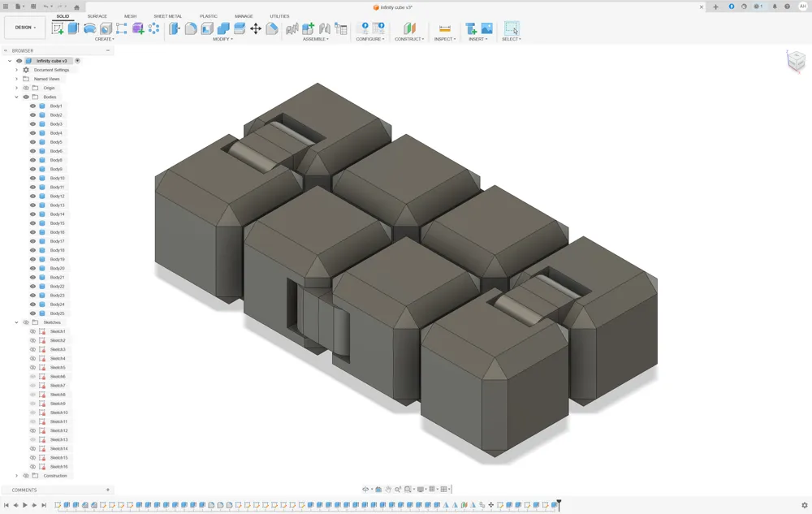The image size is (812, 514).
Task: Click the Insert Canvas image icon
Action: pyautogui.click(x=486, y=28)
